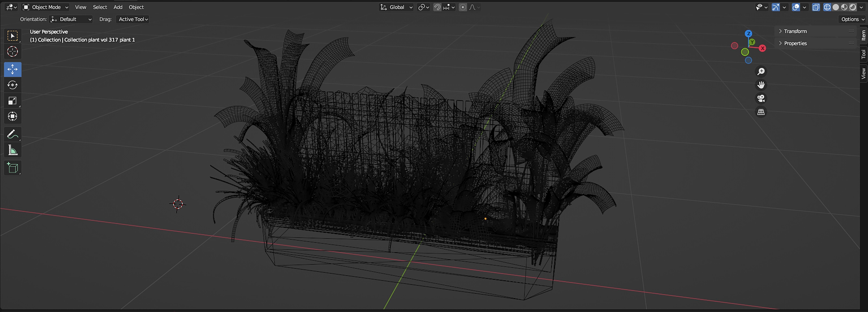Switch to Material Preview shading
The image size is (868, 312).
pyautogui.click(x=844, y=7)
